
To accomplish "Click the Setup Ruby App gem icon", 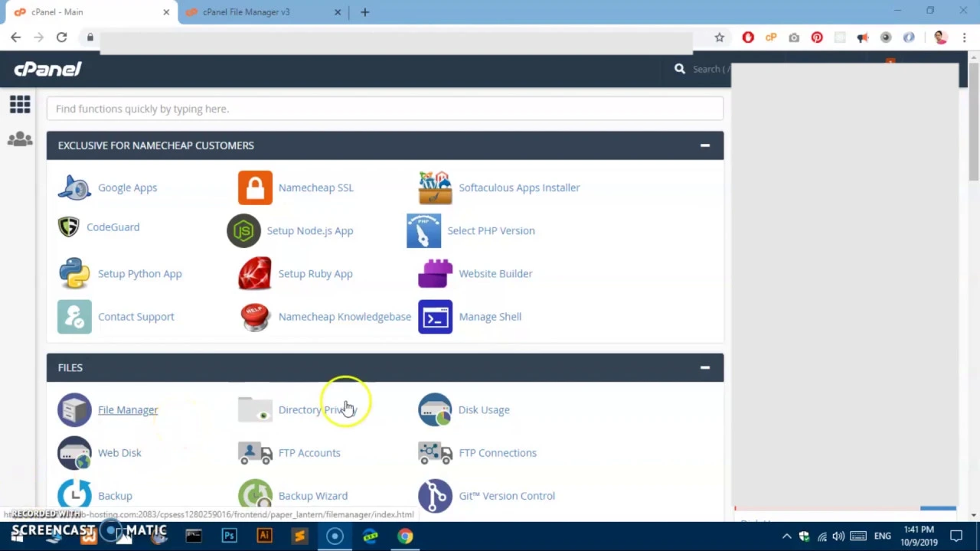I will (x=255, y=273).
